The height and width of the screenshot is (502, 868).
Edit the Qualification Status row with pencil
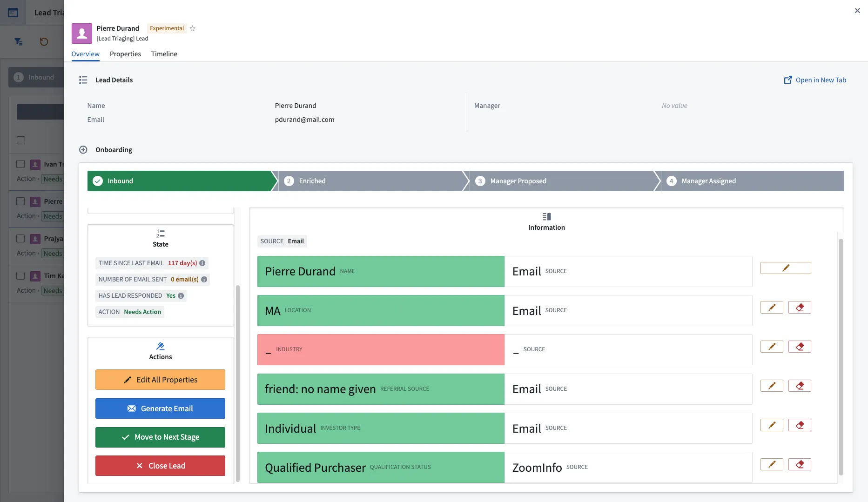[x=772, y=464]
